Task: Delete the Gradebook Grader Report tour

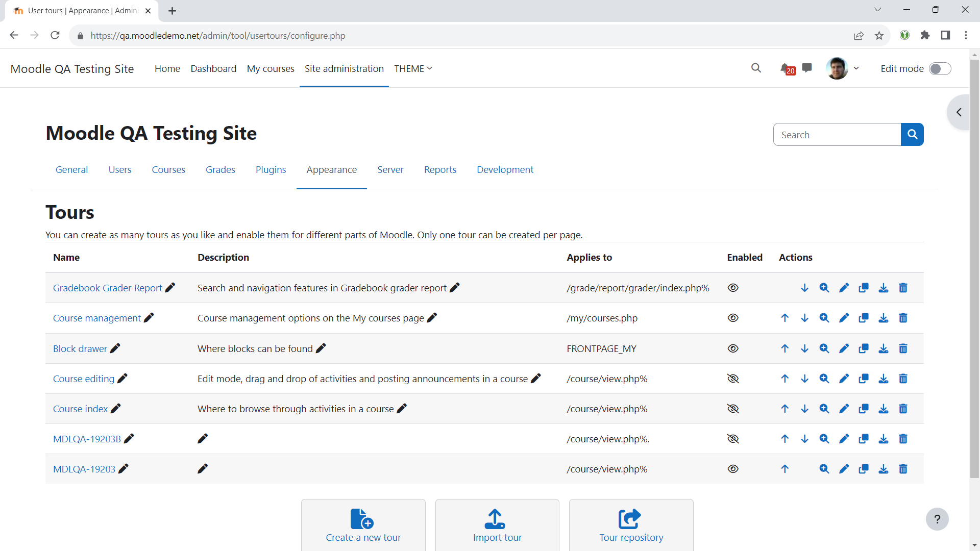Action: [903, 288]
